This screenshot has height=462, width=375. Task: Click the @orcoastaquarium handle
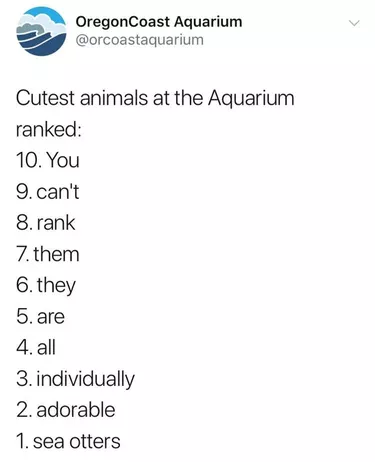[140, 40]
